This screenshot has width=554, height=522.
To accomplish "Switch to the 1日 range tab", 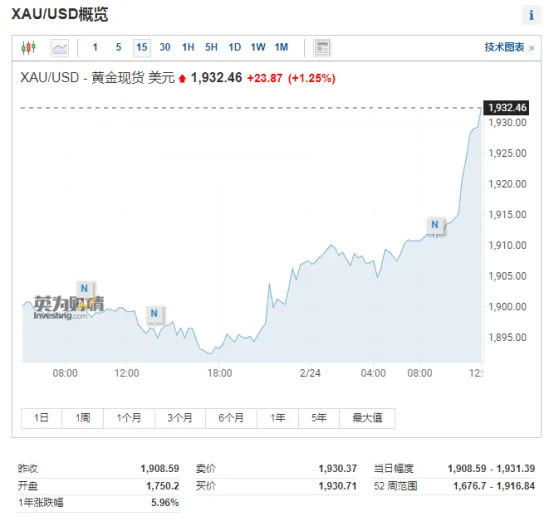I will (41, 418).
